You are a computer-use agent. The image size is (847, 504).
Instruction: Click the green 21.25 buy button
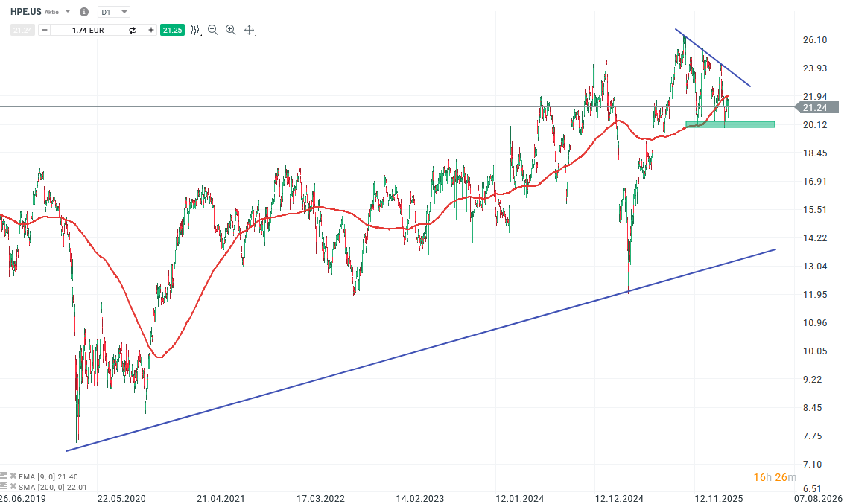coord(173,30)
